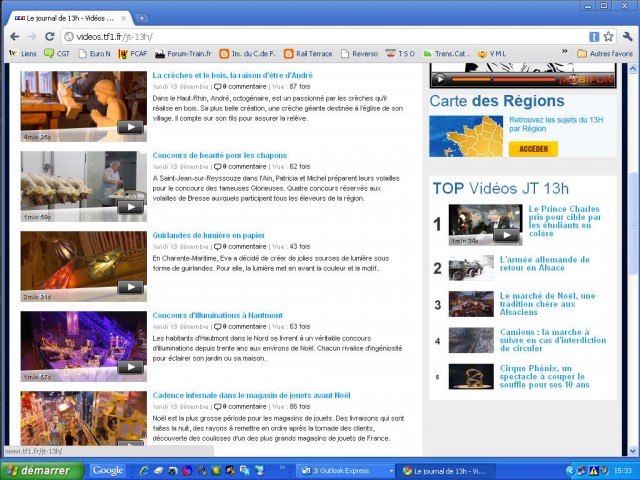This screenshot has width=640, height=480.
Task: Open the Rail Terrace bookmark
Action: coord(308,53)
